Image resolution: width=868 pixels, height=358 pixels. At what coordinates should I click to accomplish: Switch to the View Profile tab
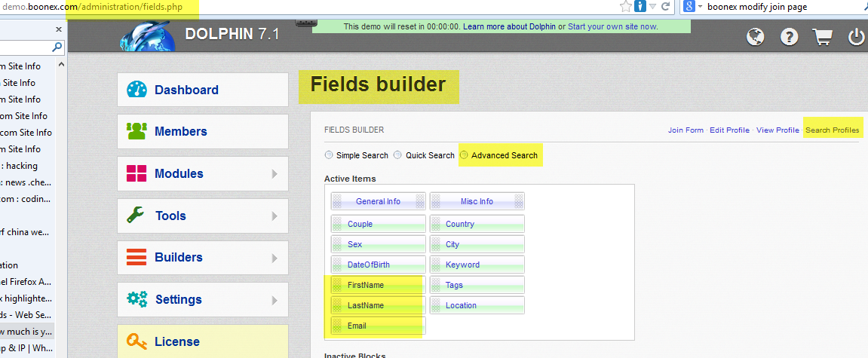pyautogui.click(x=778, y=130)
